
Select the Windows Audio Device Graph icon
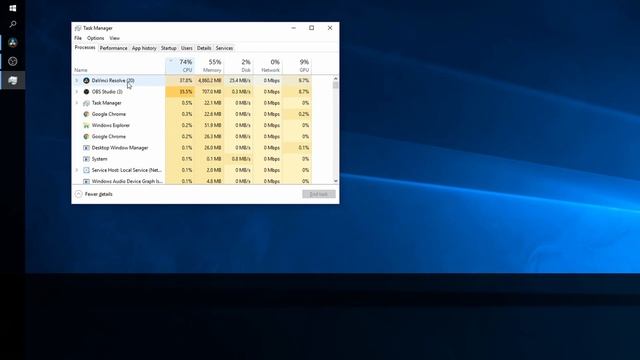coord(86,181)
